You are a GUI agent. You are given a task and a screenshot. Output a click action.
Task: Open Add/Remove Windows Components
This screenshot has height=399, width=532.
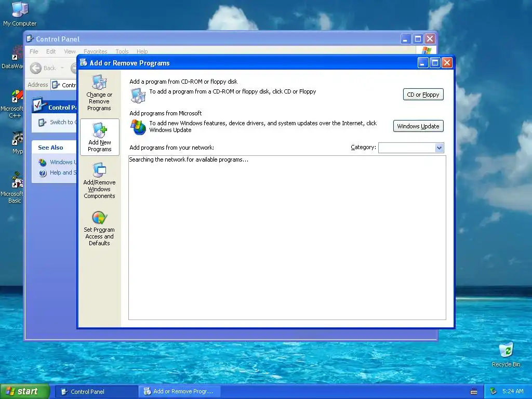pos(99,180)
